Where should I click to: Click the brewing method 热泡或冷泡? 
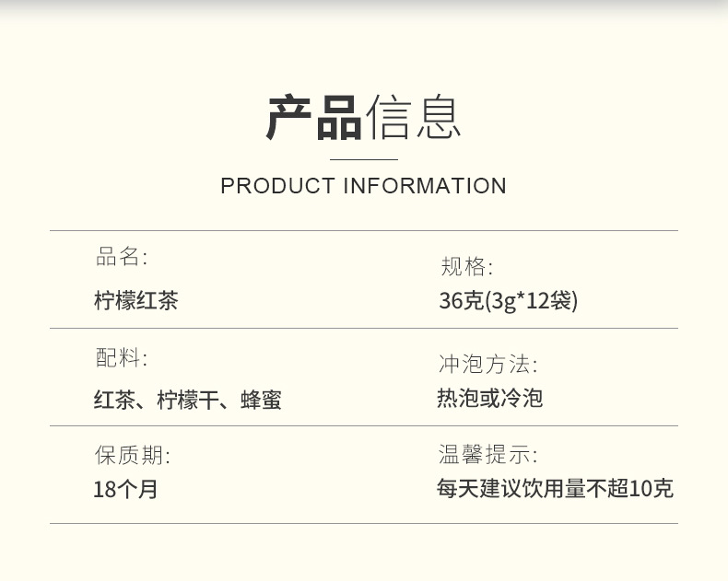[489, 398]
